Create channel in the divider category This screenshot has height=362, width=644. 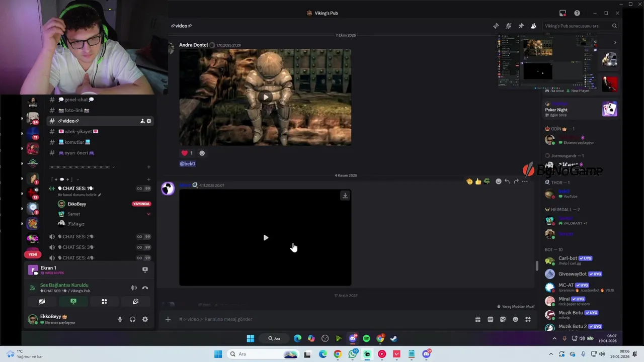(148, 167)
